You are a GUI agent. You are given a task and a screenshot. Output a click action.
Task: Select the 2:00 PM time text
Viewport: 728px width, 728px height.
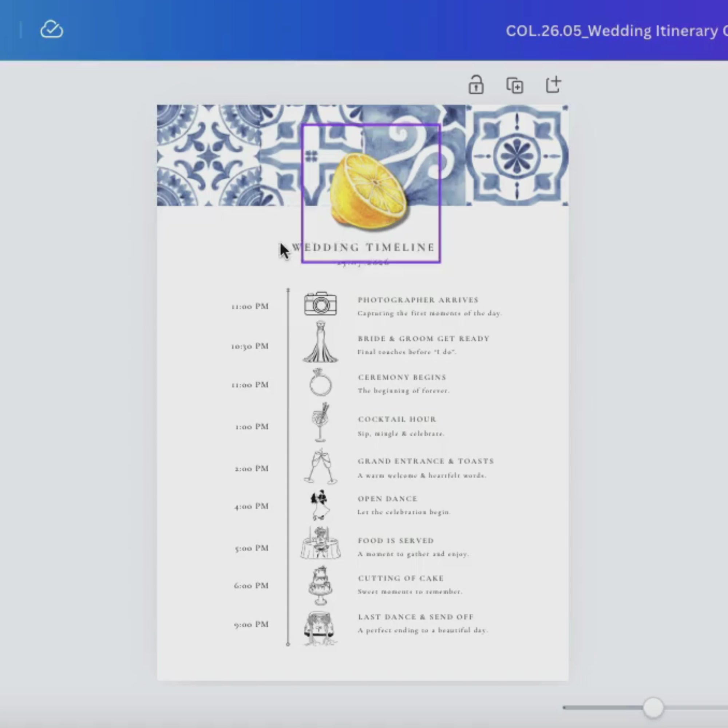point(252,468)
